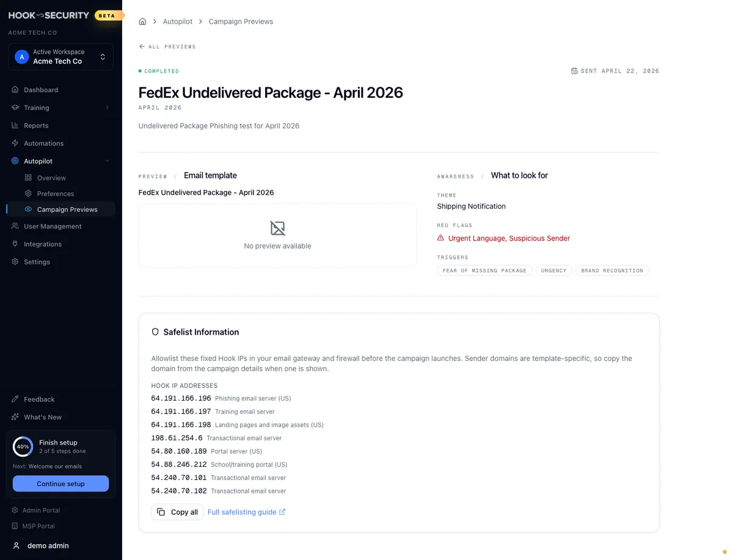
Task: Click the Shipping Notification theme text
Action: click(472, 206)
